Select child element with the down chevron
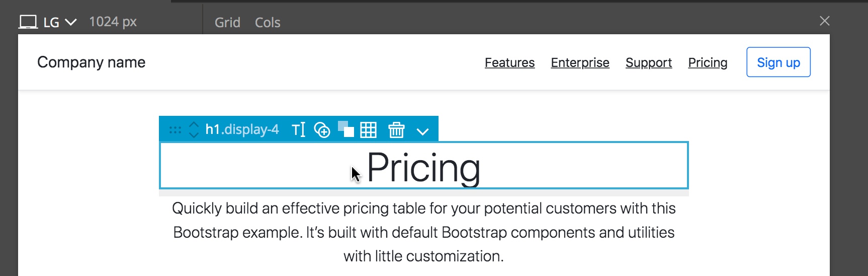The width and height of the screenshot is (868, 276). [x=194, y=135]
